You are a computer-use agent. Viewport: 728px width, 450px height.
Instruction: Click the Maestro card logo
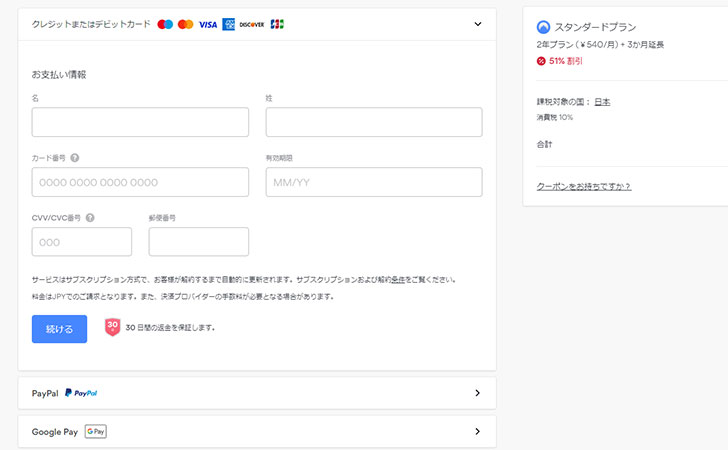(x=165, y=24)
